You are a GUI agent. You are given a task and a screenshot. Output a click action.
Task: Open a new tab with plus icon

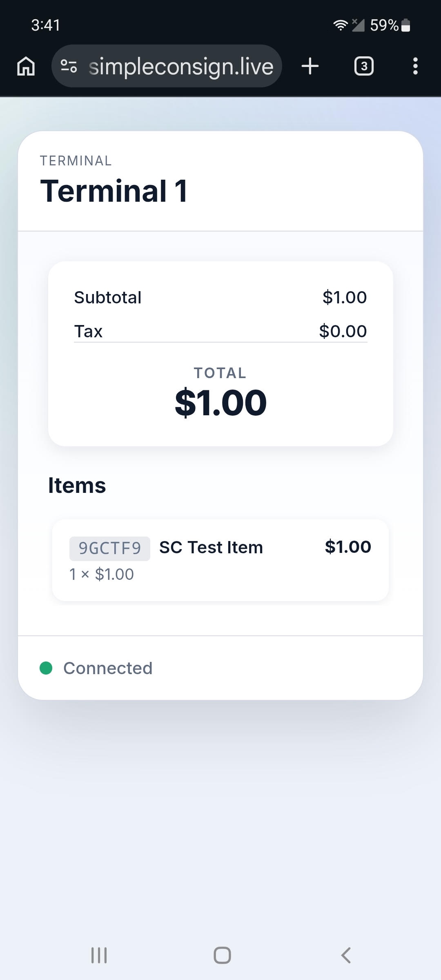pos(310,66)
